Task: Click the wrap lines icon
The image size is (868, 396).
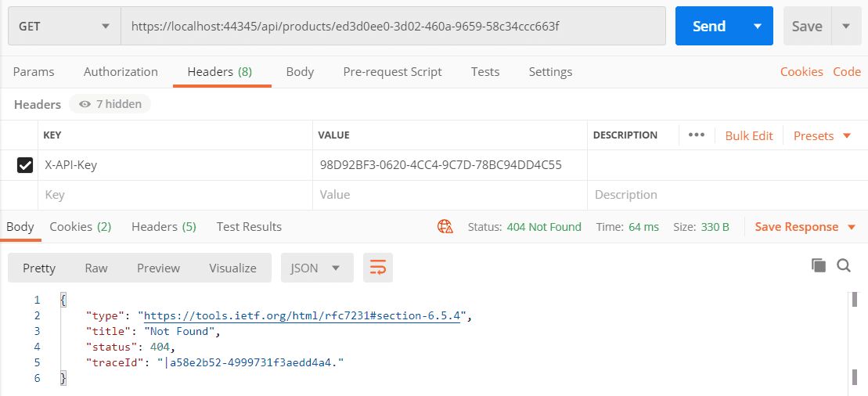Action: click(377, 268)
